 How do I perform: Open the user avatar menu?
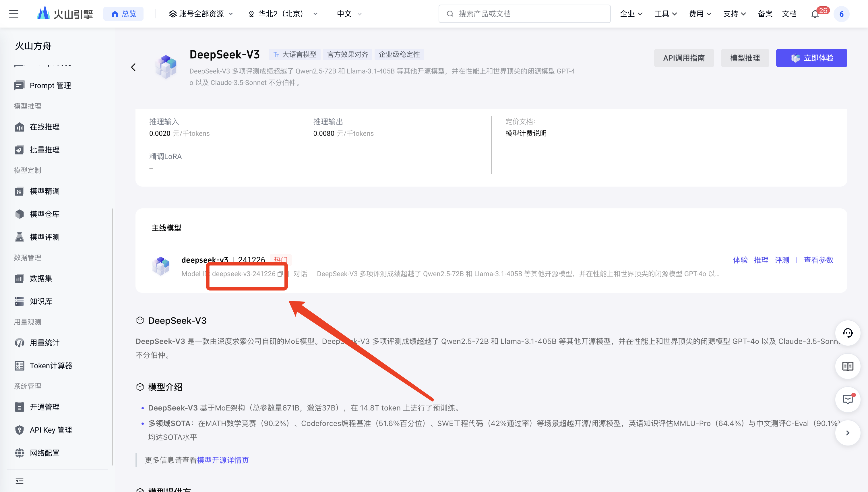pyautogui.click(x=841, y=14)
